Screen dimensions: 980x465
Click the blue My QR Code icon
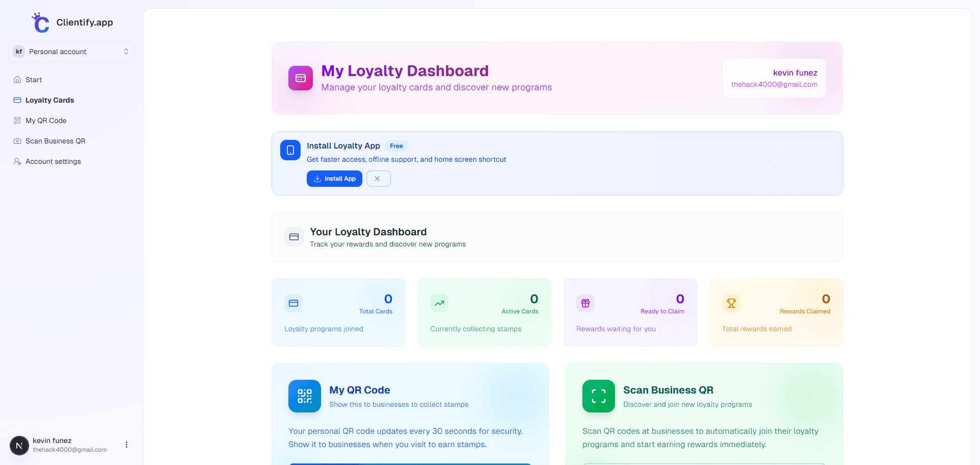pos(305,396)
